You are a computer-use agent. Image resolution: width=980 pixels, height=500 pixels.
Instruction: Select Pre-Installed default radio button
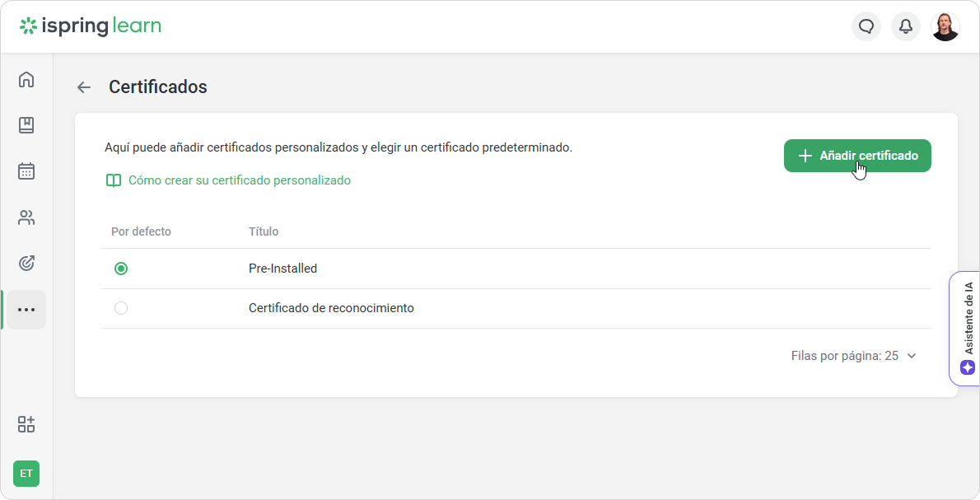[x=121, y=269]
